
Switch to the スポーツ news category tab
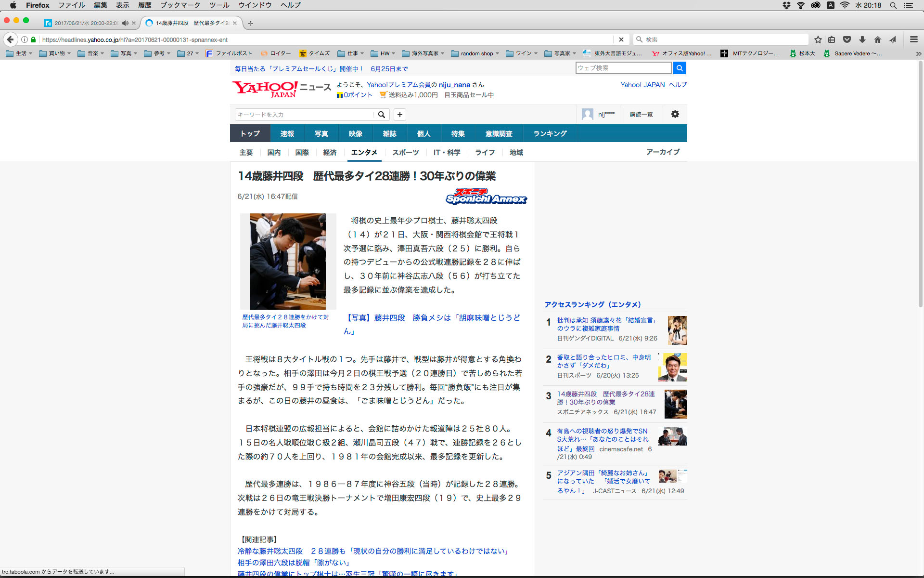pyautogui.click(x=405, y=152)
